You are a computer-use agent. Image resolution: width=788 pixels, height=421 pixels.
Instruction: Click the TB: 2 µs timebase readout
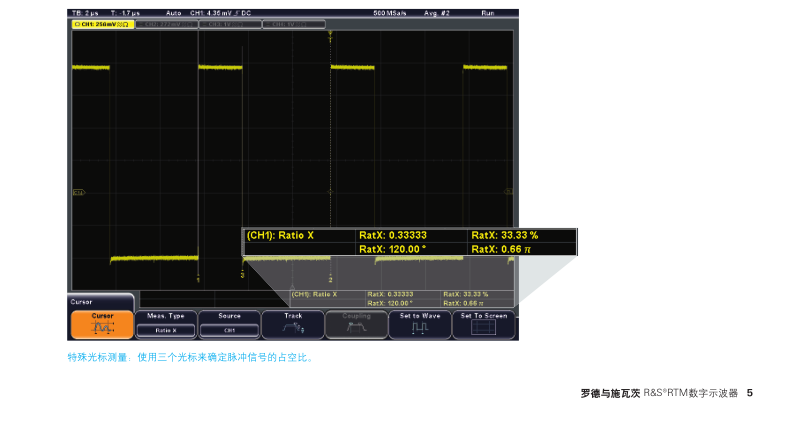pyautogui.click(x=85, y=13)
